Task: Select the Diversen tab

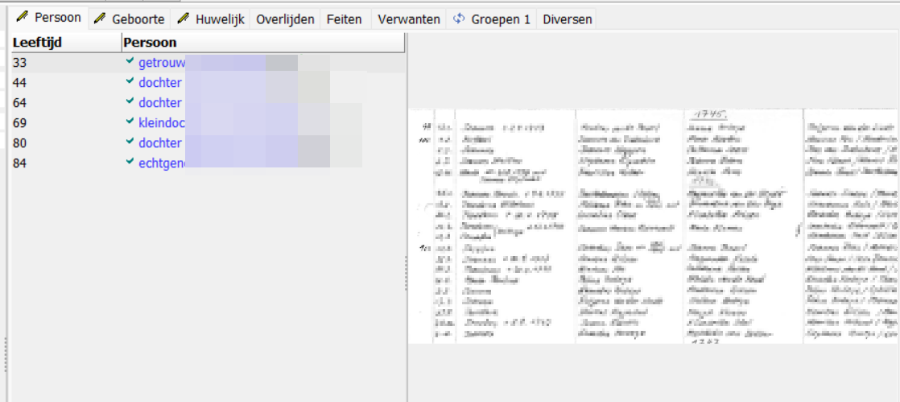Action: click(x=567, y=19)
